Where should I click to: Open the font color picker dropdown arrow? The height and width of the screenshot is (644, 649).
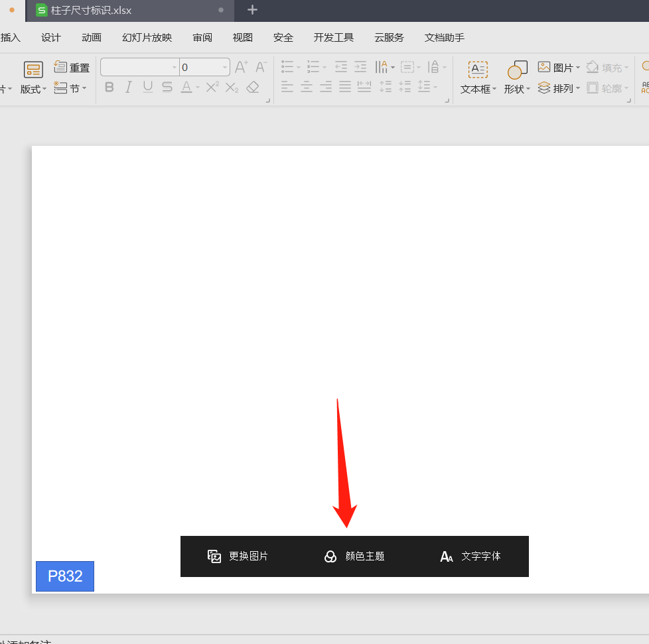198,88
